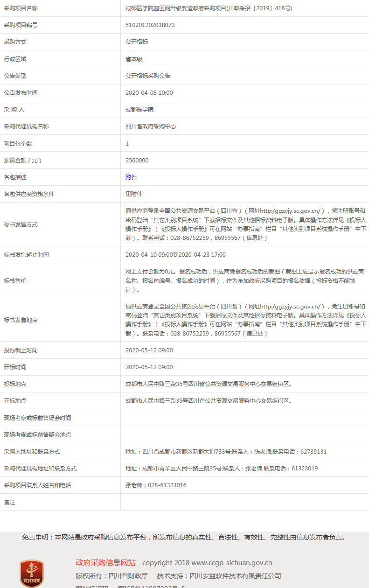The height and width of the screenshot is (588, 369).
Task: Click the 投标地点 address value
Action: pyautogui.click(x=209, y=384)
